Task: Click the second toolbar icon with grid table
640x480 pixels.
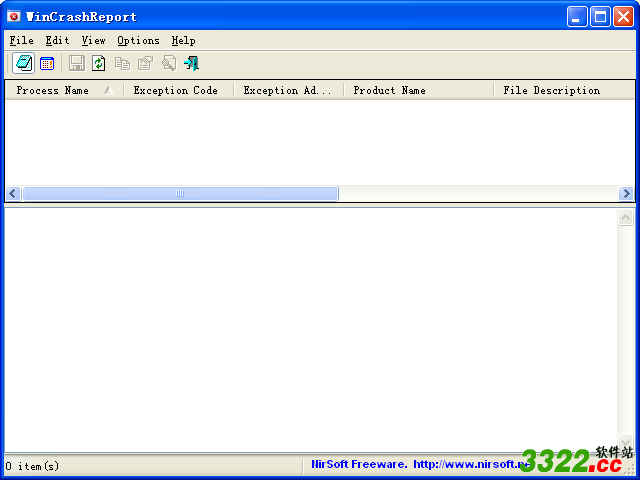Action: (x=47, y=63)
